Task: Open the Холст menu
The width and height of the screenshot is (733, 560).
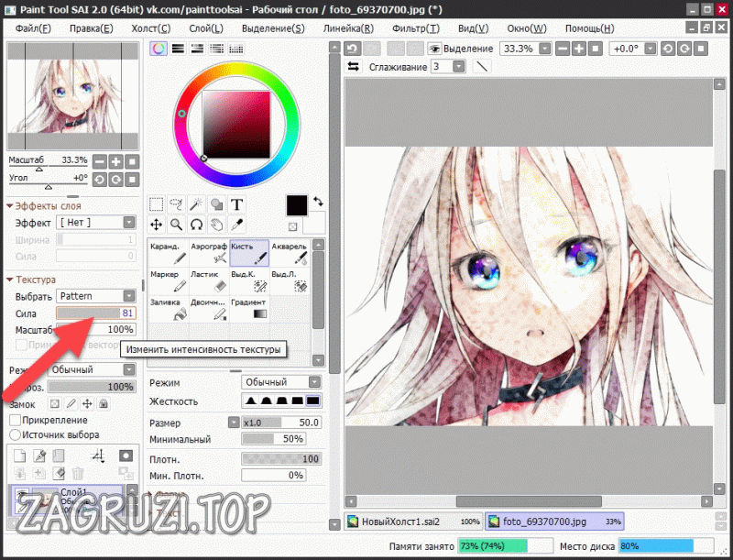Action: click(150, 28)
